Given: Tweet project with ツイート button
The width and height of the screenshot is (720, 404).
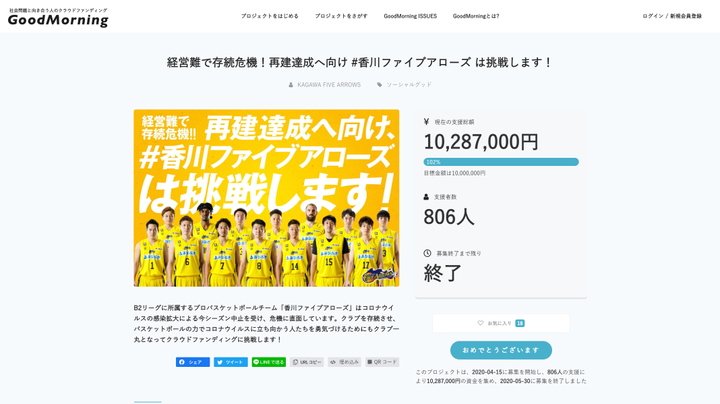Looking at the screenshot, I should 231,362.
